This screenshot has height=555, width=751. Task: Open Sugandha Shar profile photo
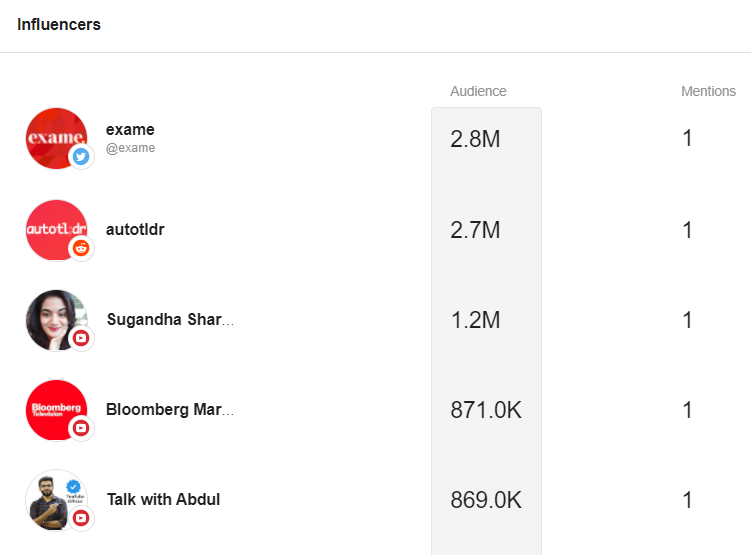(57, 320)
